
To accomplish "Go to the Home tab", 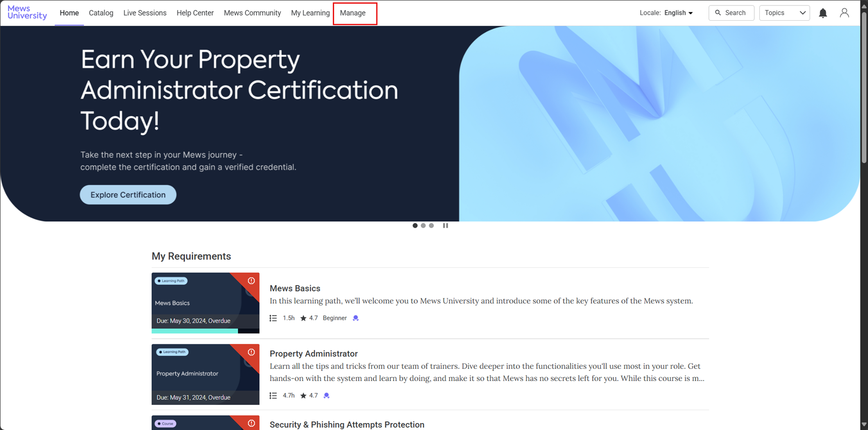I will coord(69,13).
